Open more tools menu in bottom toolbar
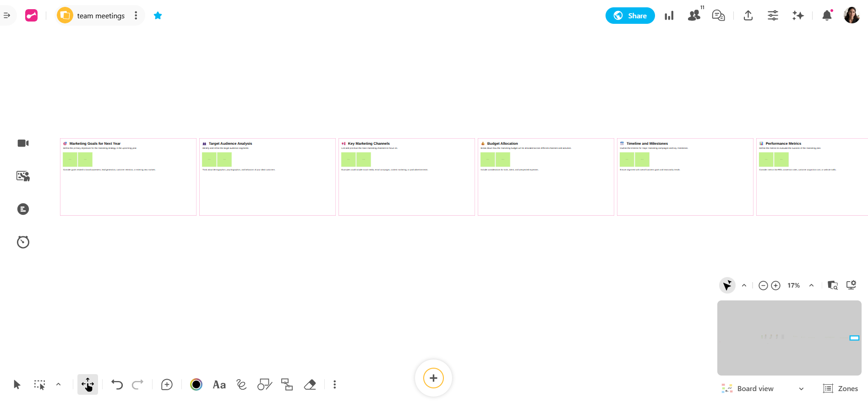Screen dimensions: 868x403 tap(335, 385)
